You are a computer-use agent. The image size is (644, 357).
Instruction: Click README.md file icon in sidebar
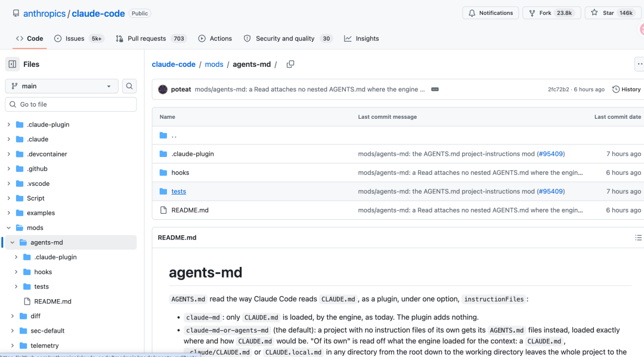(27, 301)
